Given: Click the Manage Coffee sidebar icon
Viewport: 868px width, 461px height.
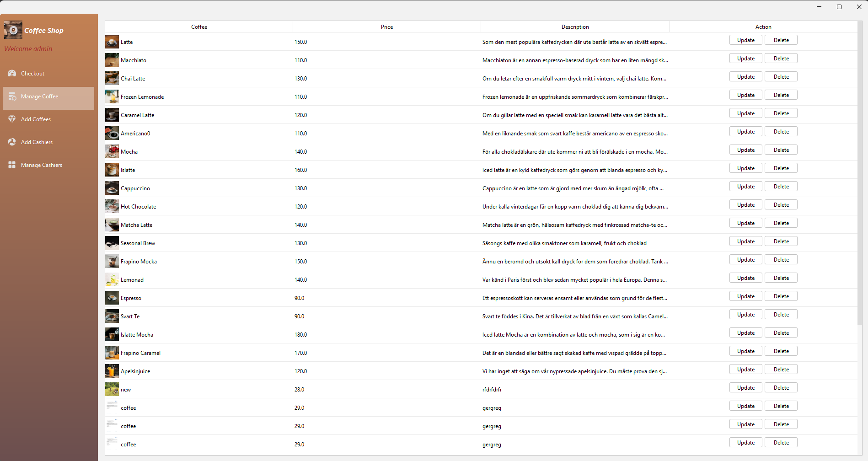Looking at the screenshot, I should [x=12, y=96].
